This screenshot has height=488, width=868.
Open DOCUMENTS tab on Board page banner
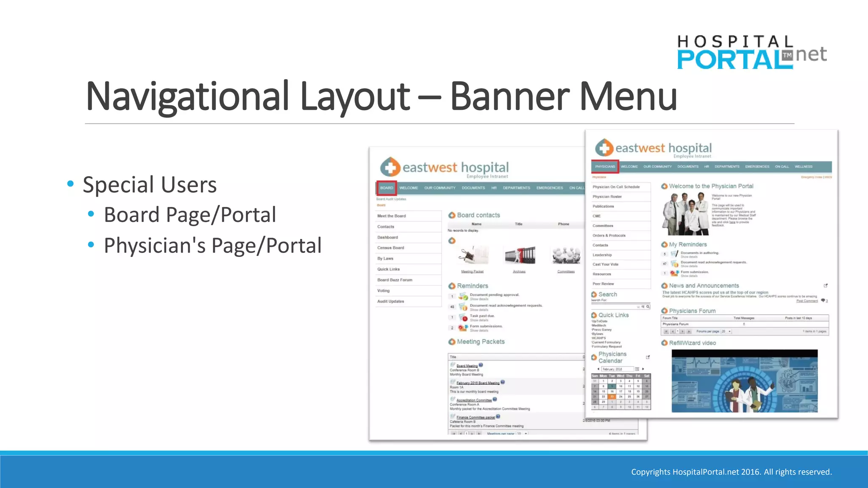pos(473,188)
